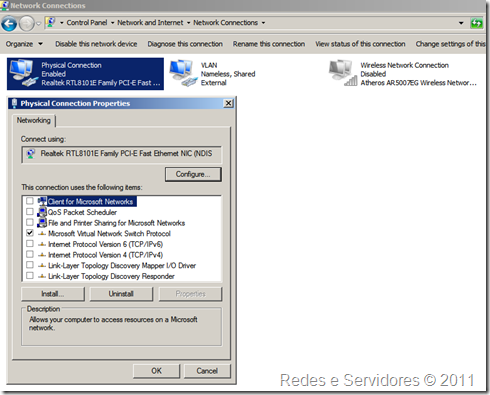
Task: Click the Properties dialog title bar icon
Action: pyautogui.click(x=14, y=103)
